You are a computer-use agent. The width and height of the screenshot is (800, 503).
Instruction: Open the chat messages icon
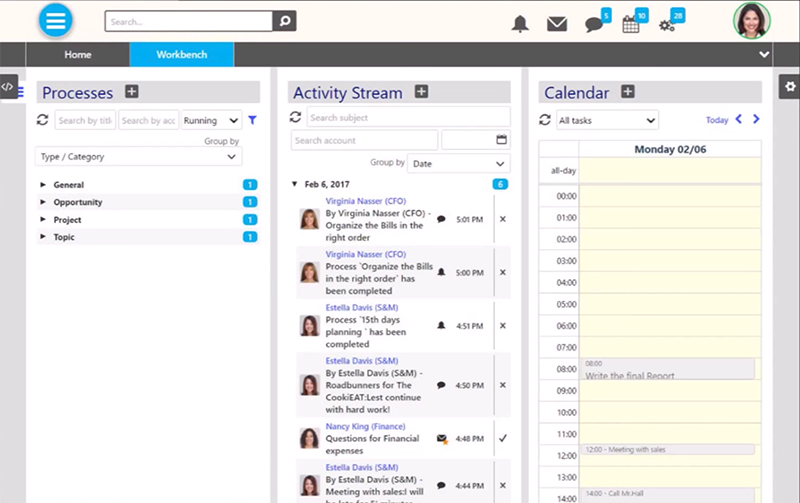click(594, 24)
